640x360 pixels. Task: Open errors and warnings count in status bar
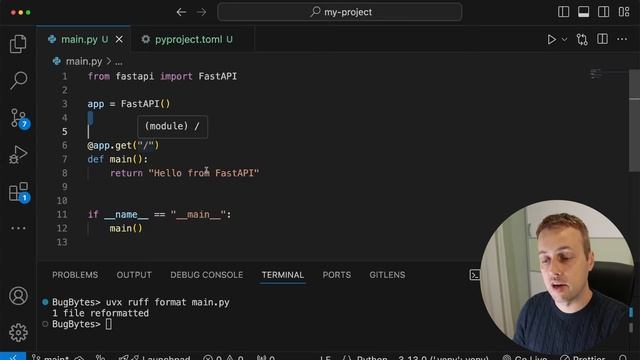[x=224, y=358]
